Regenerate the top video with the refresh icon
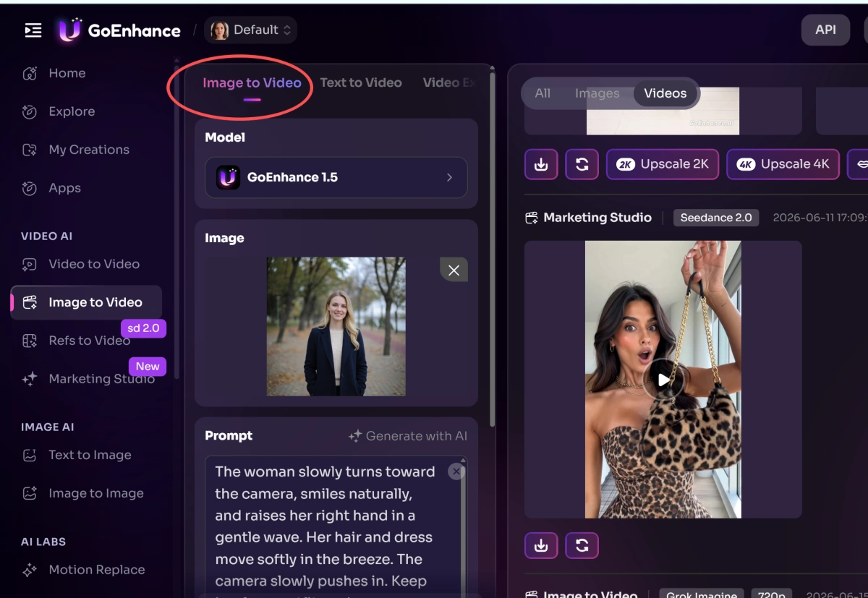 pos(582,164)
